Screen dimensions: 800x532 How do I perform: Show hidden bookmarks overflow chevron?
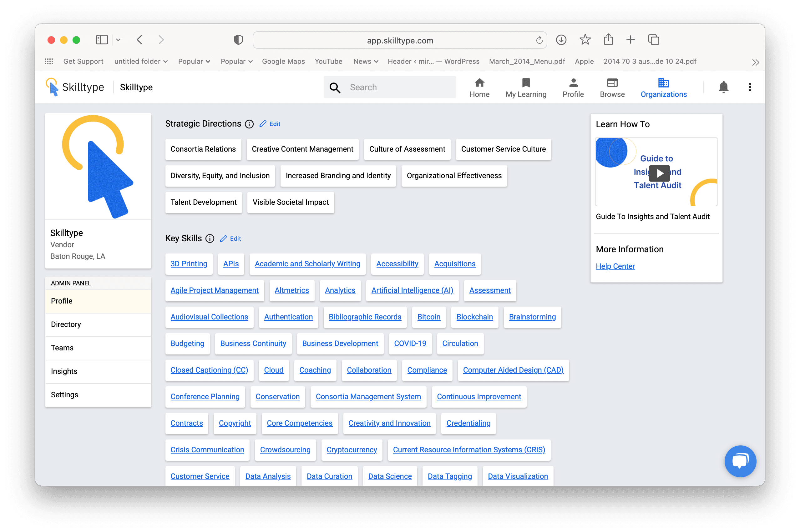coord(755,63)
